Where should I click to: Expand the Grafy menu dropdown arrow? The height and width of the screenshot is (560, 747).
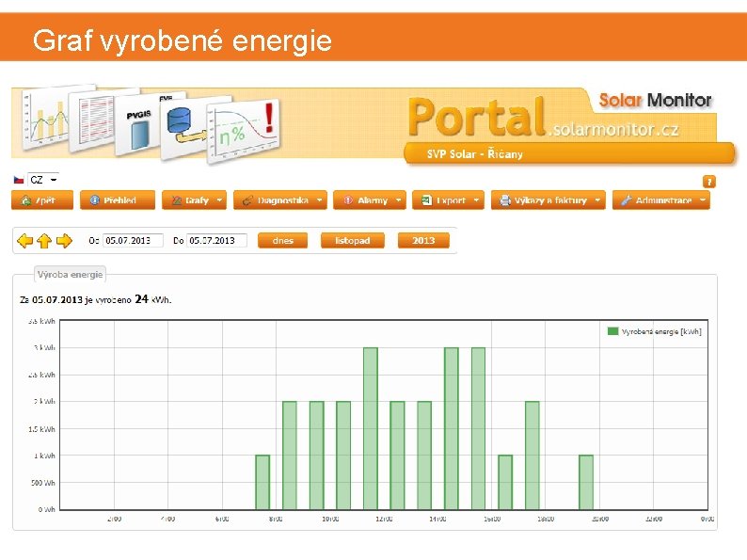(219, 200)
